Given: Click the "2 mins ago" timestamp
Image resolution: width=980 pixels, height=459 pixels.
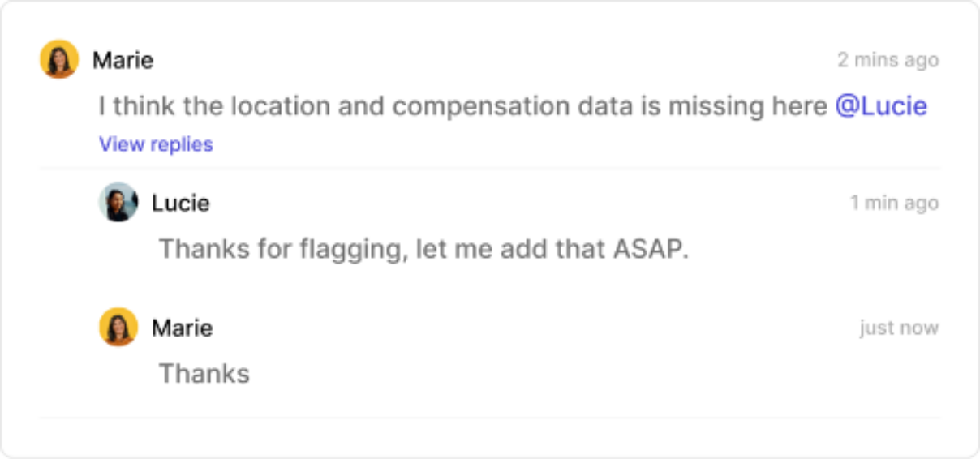Looking at the screenshot, I should pos(888,60).
